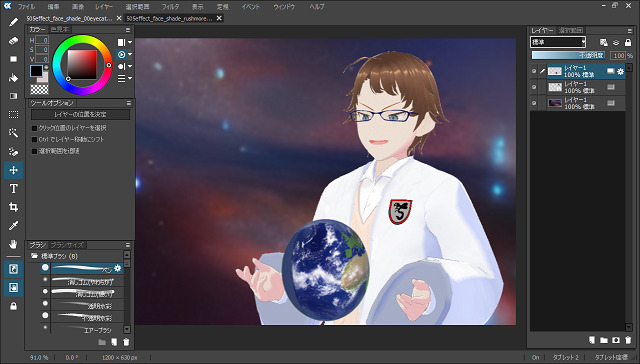This screenshot has width=640, height=364.
Task: Close the 50Seffect_face_shade_rushmore tab
Action: [219, 18]
